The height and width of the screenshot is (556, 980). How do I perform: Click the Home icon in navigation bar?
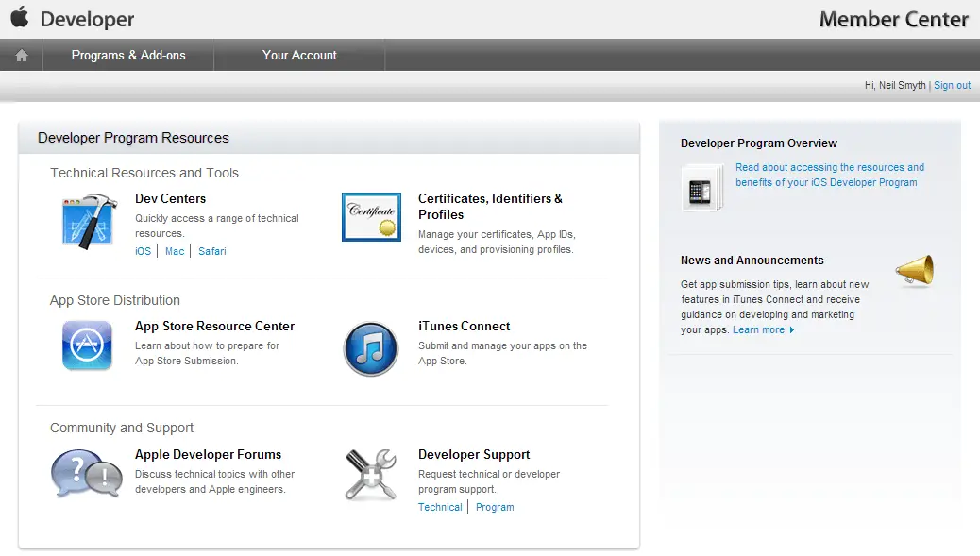pyautogui.click(x=22, y=56)
